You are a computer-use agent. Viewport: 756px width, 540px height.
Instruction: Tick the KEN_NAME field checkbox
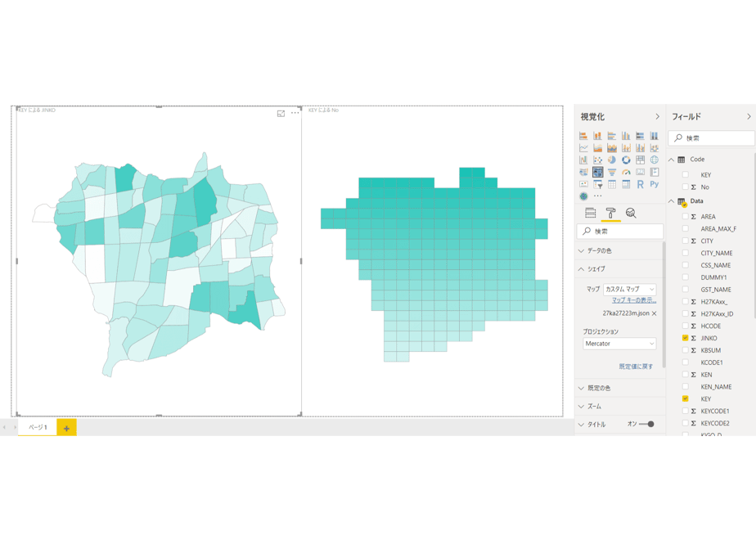tap(685, 387)
